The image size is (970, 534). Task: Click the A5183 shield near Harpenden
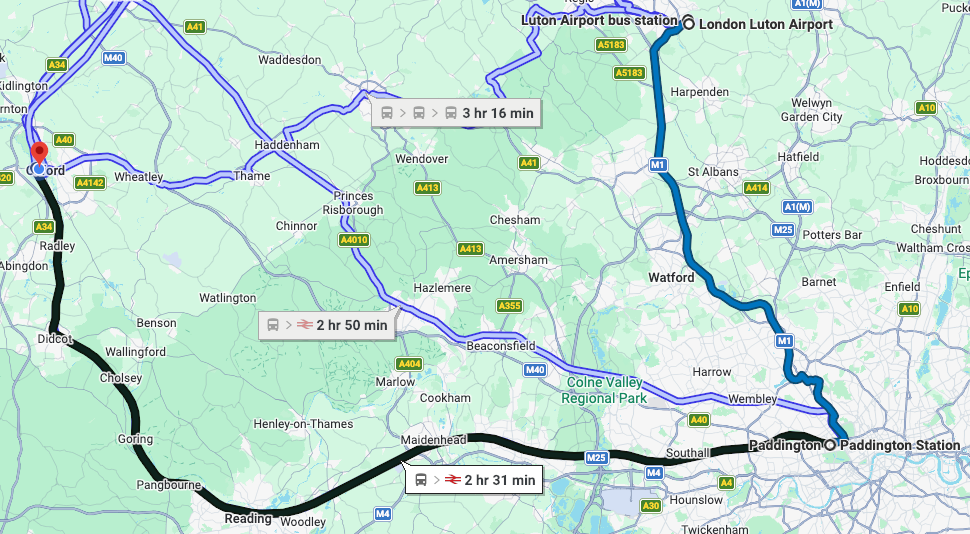(x=629, y=73)
